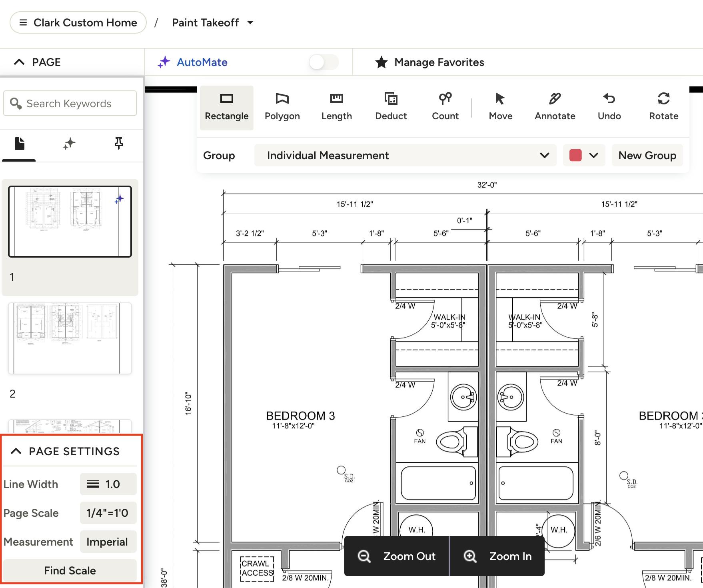Open page 2 thumbnail
This screenshot has height=588, width=703.
click(70, 338)
